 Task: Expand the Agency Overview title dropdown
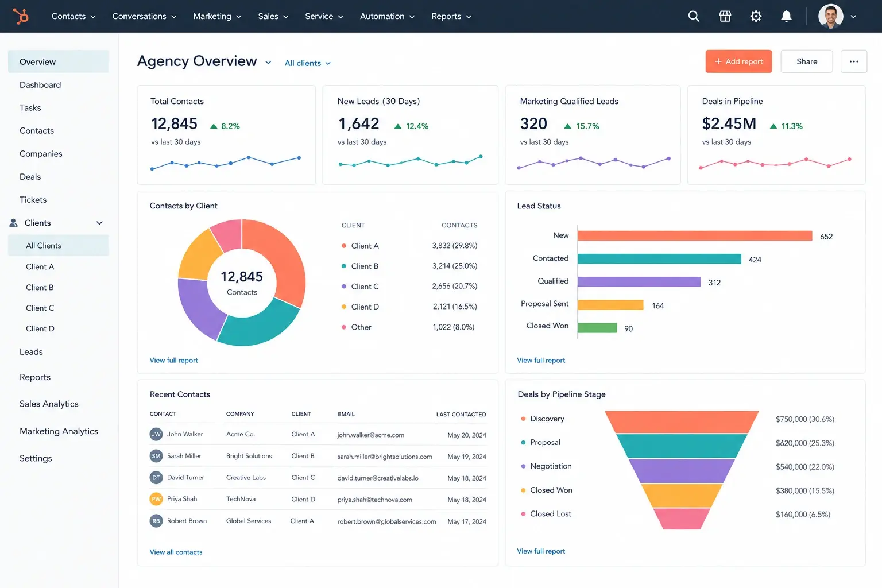pyautogui.click(x=268, y=63)
